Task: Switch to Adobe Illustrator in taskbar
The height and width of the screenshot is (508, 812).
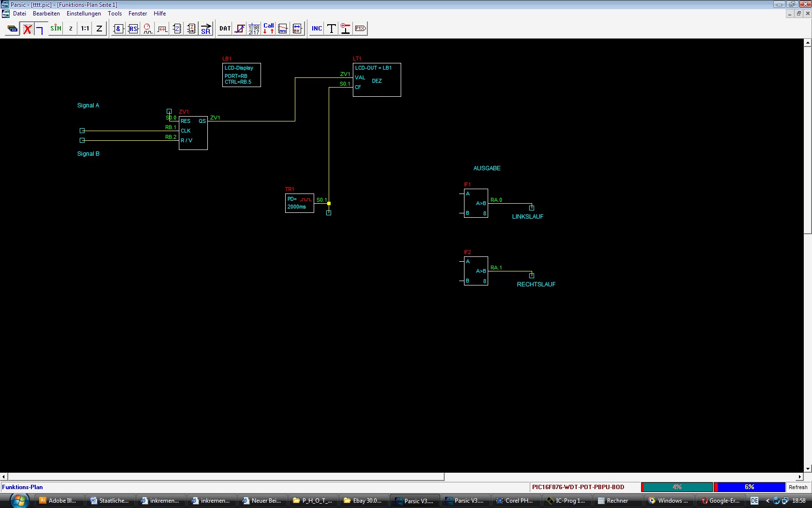Action: coord(58,501)
